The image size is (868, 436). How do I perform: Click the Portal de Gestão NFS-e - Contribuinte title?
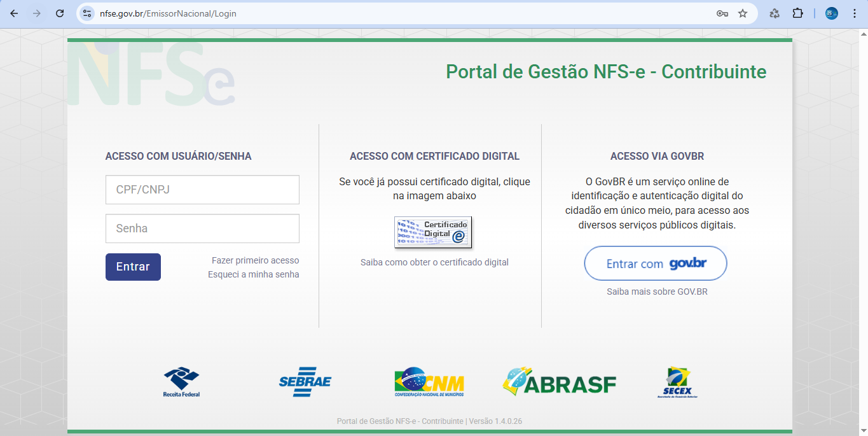[x=606, y=72]
